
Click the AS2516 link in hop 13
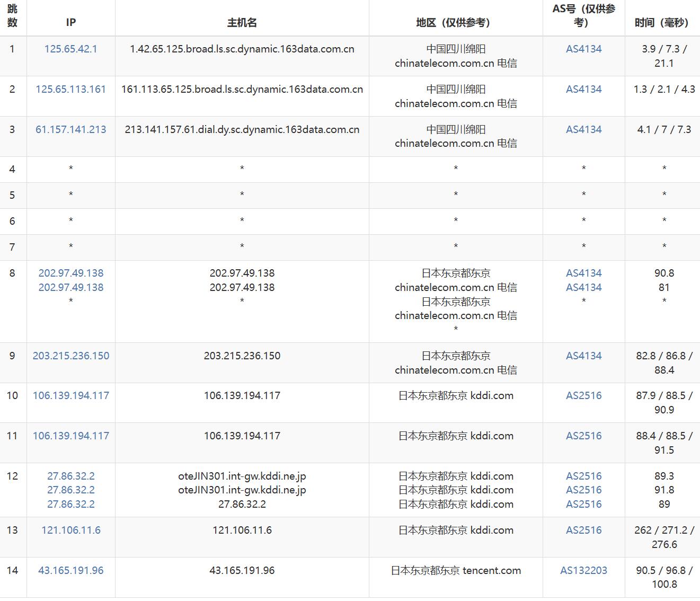click(583, 530)
